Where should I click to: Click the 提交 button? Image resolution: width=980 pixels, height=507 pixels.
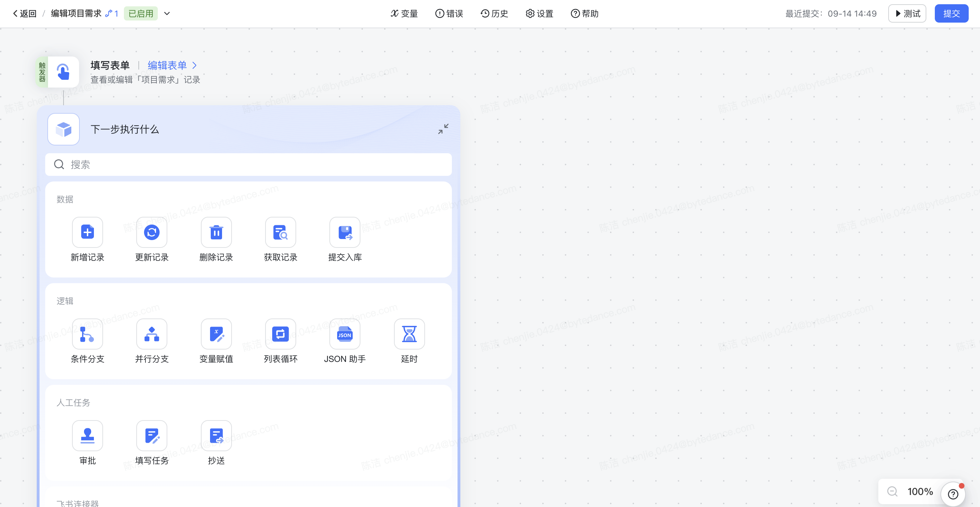951,14
